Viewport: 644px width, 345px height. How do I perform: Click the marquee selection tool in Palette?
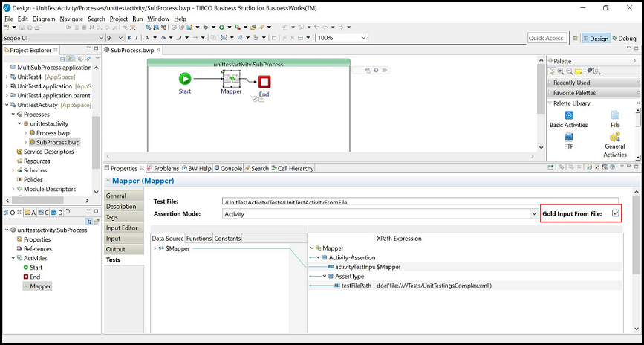[597, 71]
